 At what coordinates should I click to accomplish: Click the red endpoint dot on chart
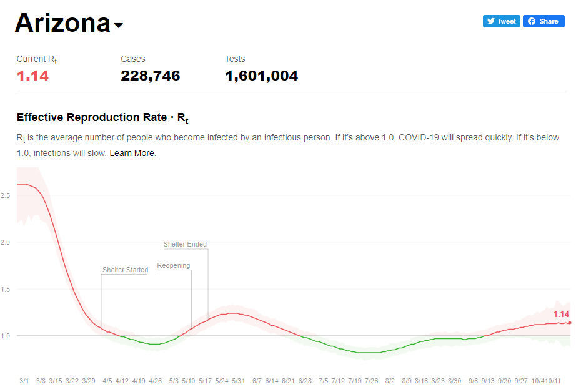[x=570, y=323]
